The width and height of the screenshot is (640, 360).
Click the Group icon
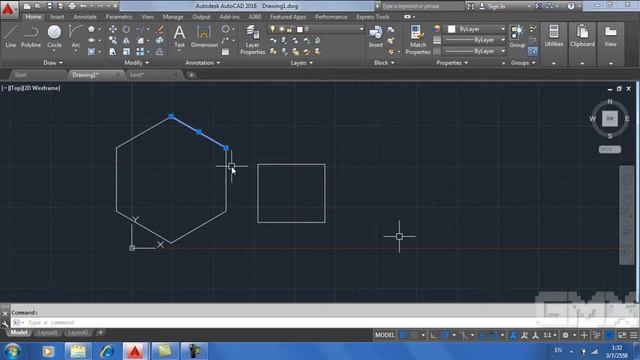tap(517, 36)
